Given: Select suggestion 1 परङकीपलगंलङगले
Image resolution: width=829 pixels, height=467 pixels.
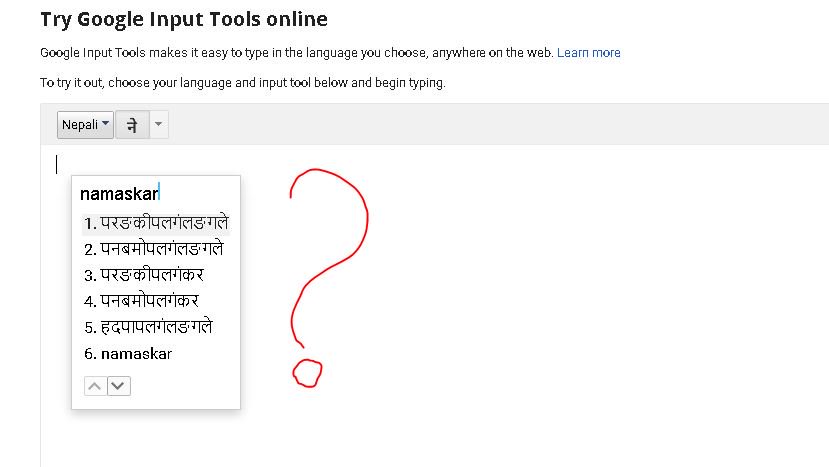Looking at the screenshot, I should 156,223.
